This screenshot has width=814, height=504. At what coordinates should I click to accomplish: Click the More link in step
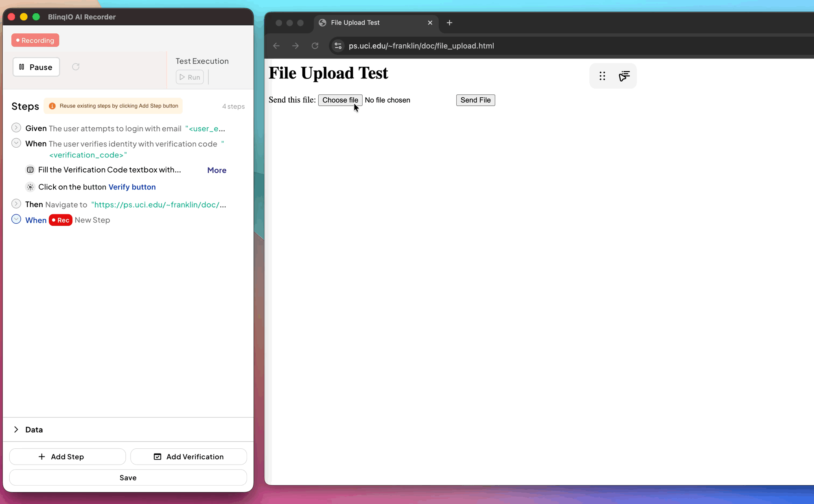[217, 170]
